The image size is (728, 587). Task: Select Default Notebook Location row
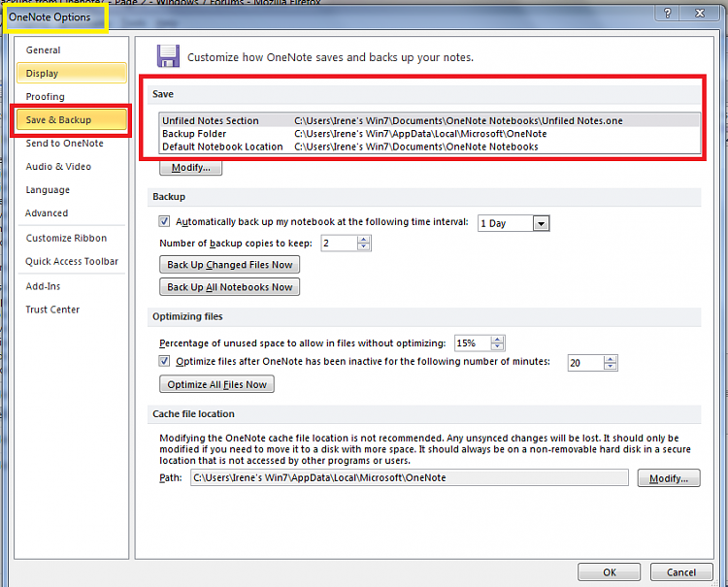tap(430, 147)
